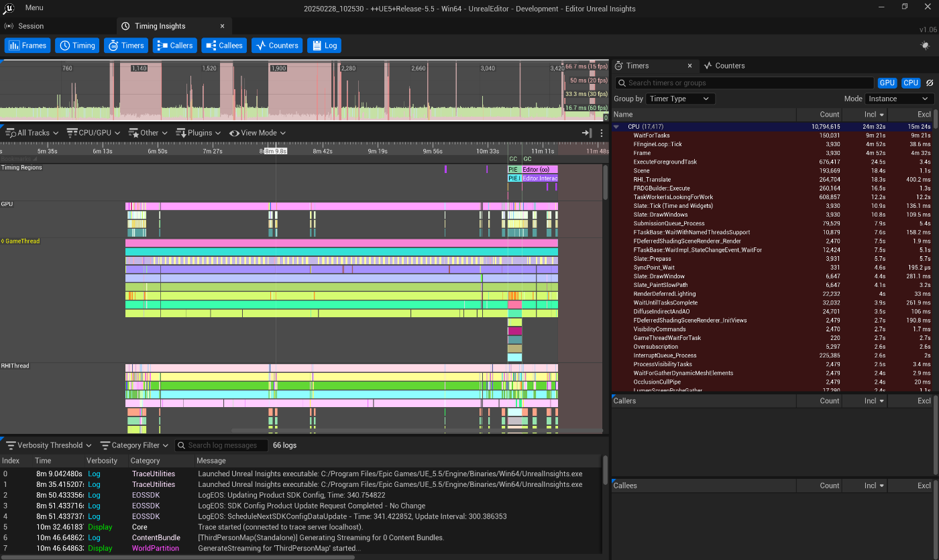
Task: Open the Other tracks dropdown
Action: click(148, 133)
